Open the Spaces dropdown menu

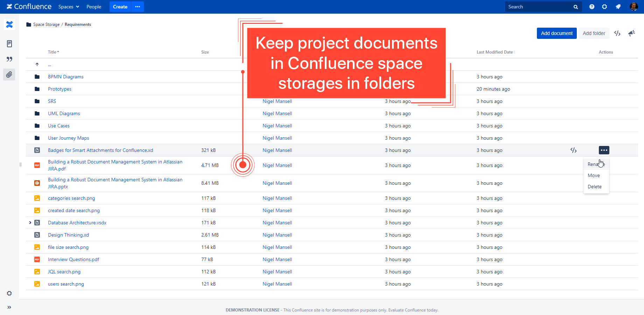click(x=69, y=7)
